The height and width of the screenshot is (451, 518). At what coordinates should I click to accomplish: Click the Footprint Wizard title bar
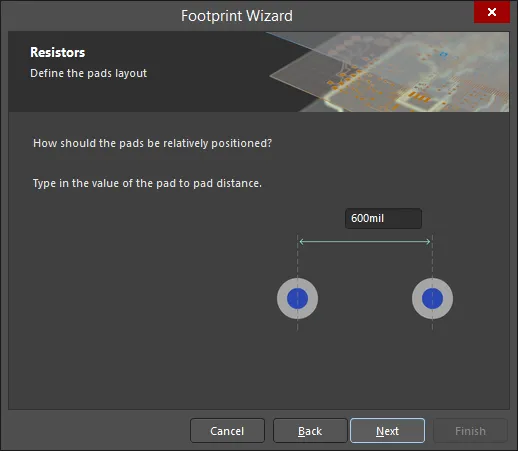(237, 16)
